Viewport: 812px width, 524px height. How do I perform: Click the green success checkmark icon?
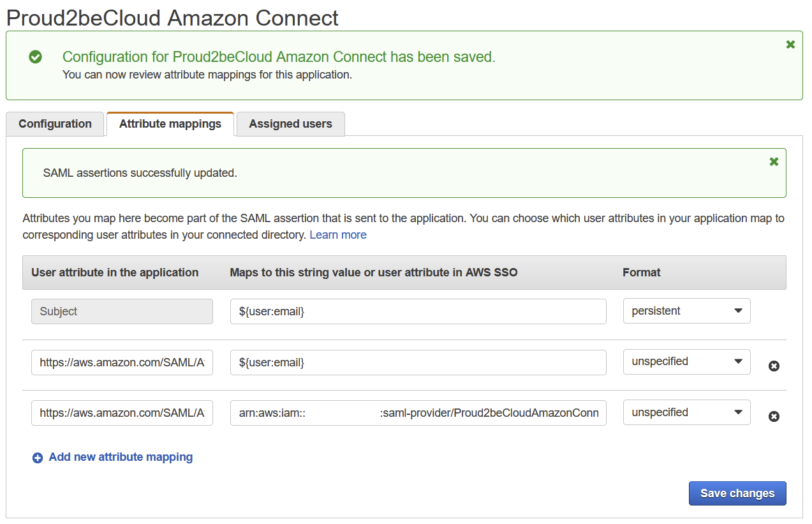pyautogui.click(x=36, y=57)
